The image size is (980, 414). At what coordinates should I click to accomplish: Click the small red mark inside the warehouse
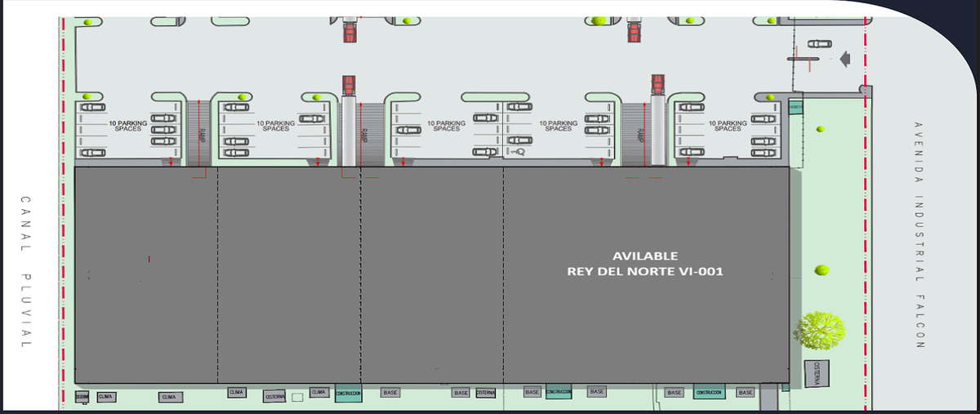(x=149, y=260)
